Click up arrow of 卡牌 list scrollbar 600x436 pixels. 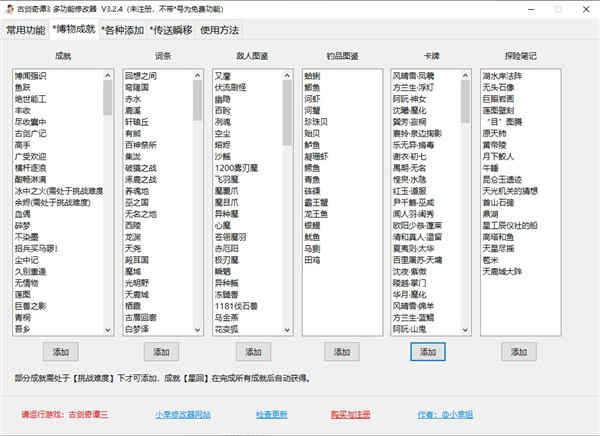pos(465,75)
